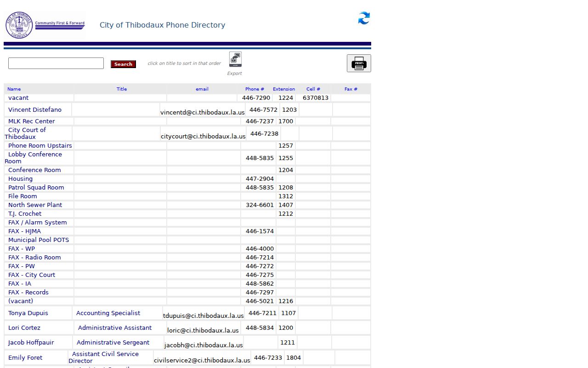Select FAX - City Court entry
588x368 pixels.
point(32,275)
